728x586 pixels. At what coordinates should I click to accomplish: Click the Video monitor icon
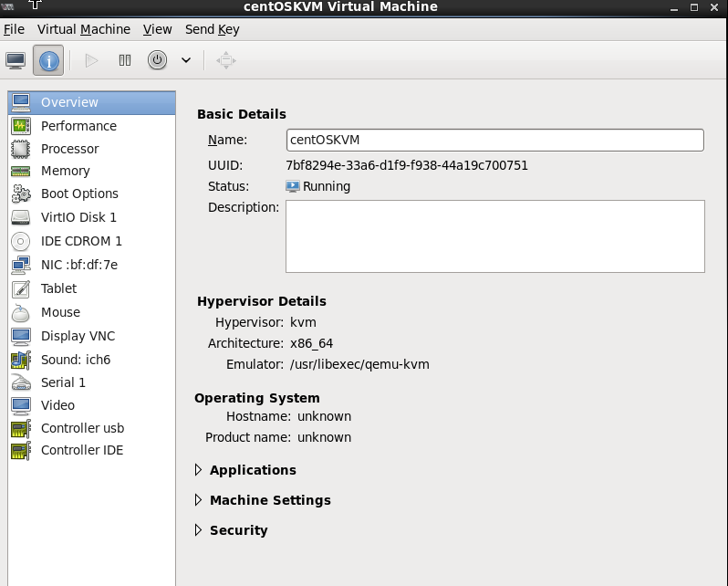pyautogui.click(x=21, y=405)
